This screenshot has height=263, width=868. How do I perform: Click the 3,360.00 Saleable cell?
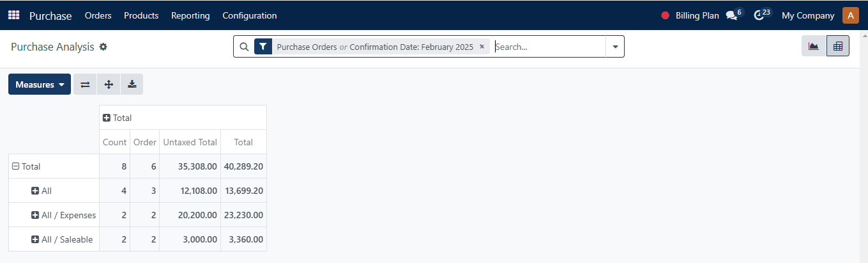pyautogui.click(x=243, y=239)
